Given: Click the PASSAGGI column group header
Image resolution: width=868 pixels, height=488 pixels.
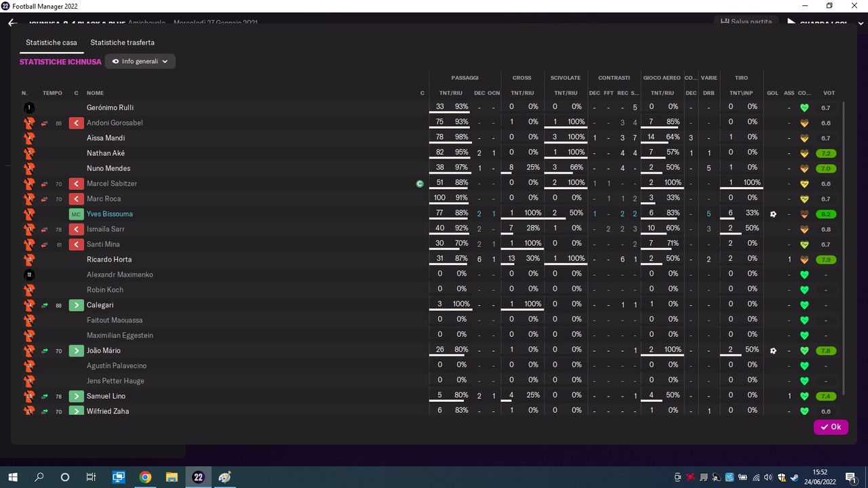Looking at the screenshot, I should click(465, 78).
